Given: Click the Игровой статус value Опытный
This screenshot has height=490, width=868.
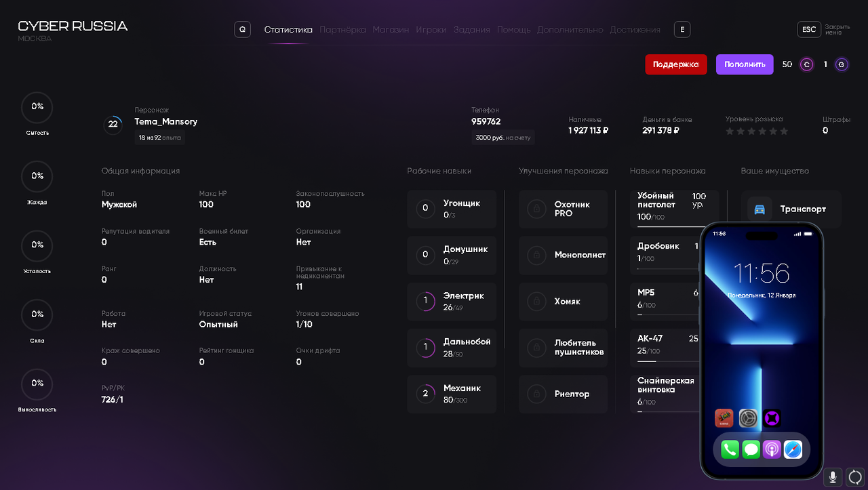Looking at the screenshot, I should pyautogui.click(x=218, y=325).
